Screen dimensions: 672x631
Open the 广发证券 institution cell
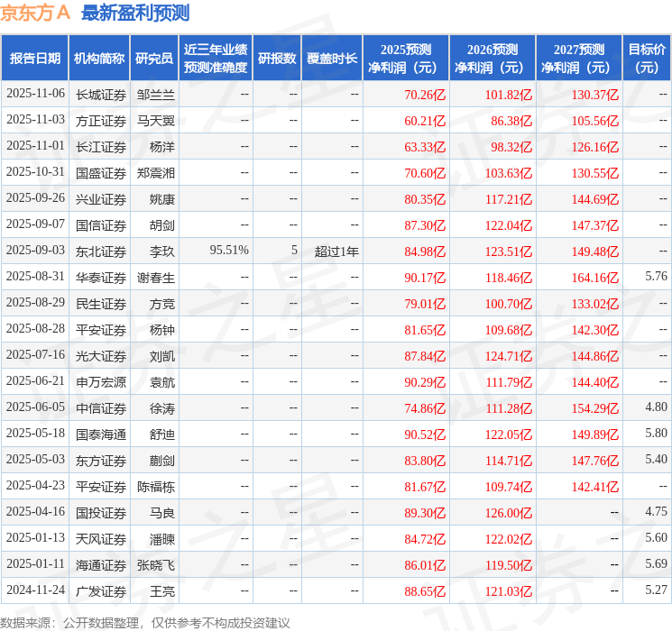[100, 590]
